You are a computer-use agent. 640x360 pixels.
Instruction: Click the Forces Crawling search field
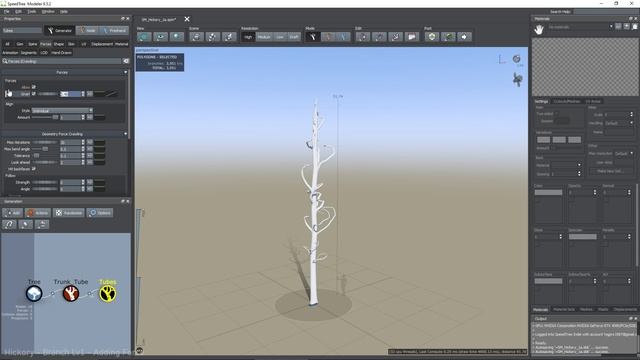[x=62, y=61]
